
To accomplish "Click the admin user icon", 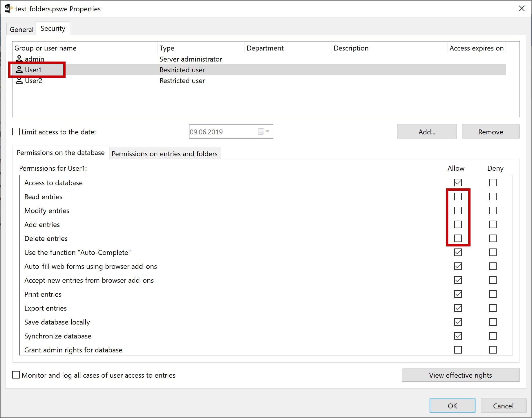I will point(19,59).
